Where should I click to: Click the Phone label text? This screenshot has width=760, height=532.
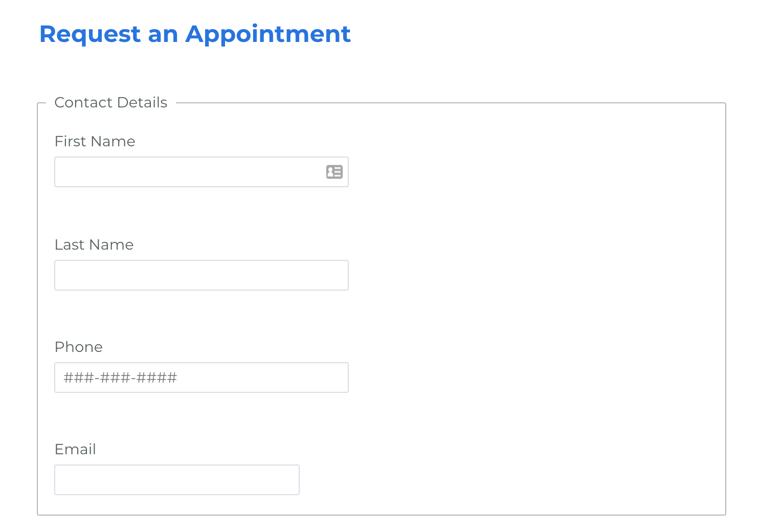point(79,347)
